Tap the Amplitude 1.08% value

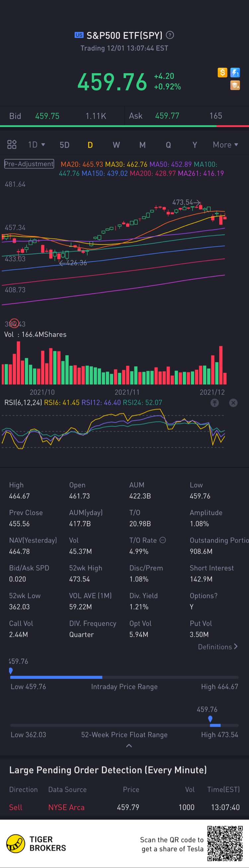[x=199, y=524]
